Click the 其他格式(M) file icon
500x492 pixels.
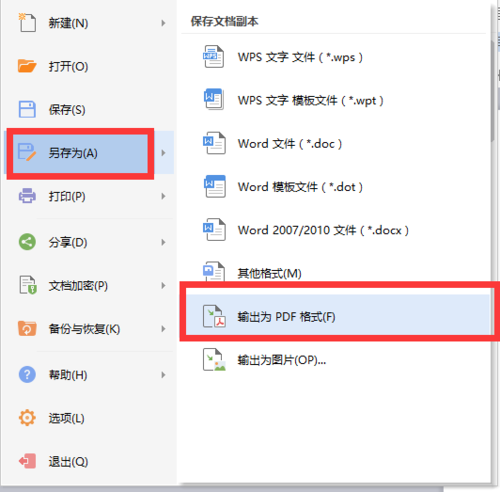pos(214,272)
